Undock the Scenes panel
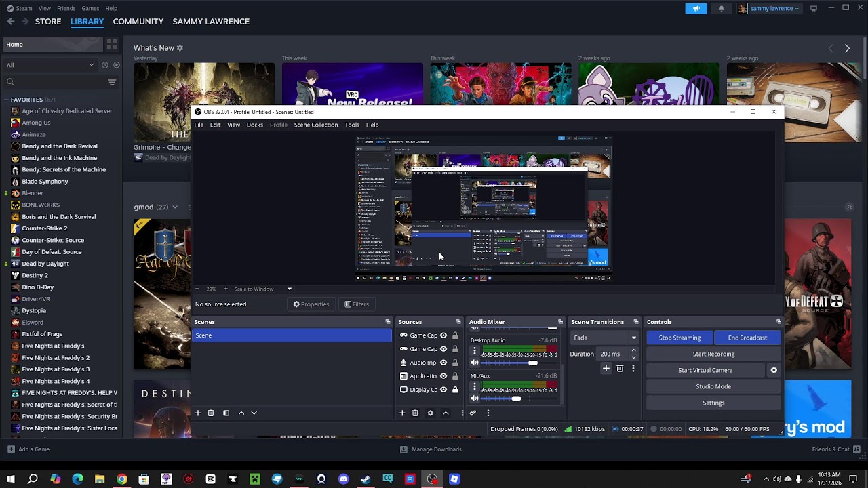868x488 pixels. [388, 322]
